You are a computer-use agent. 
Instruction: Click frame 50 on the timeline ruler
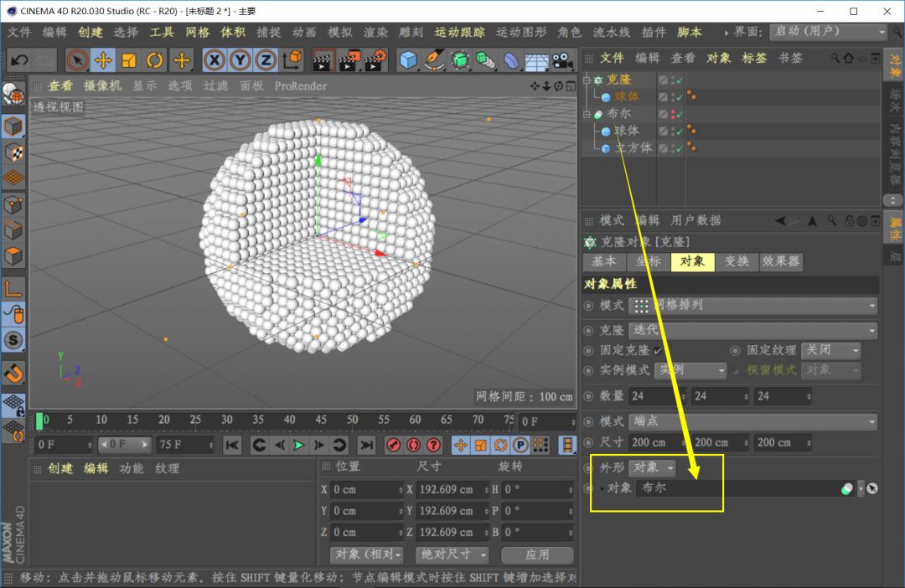point(352,420)
